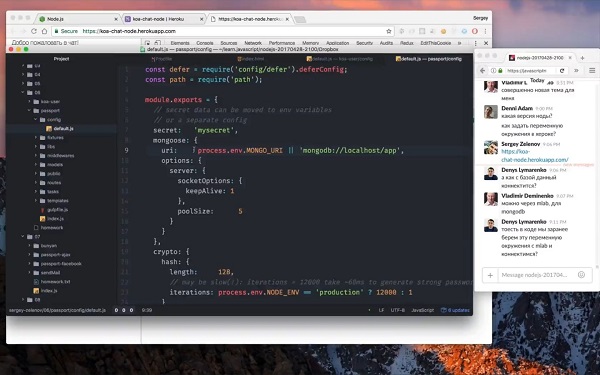The width and height of the screenshot is (600, 375).
Task: Click the LF line ending selector
Action: click(381, 310)
